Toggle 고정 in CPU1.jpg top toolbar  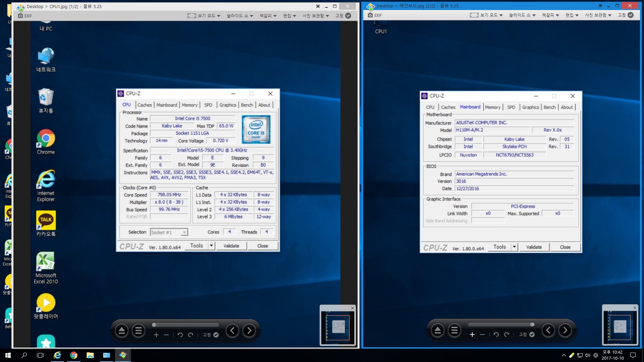click(343, 16)
